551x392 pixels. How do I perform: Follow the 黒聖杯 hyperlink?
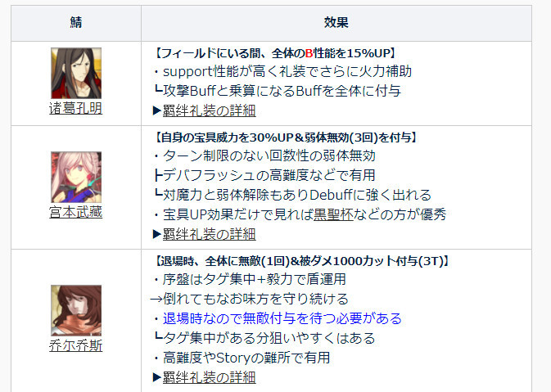(x=333, y=214)
